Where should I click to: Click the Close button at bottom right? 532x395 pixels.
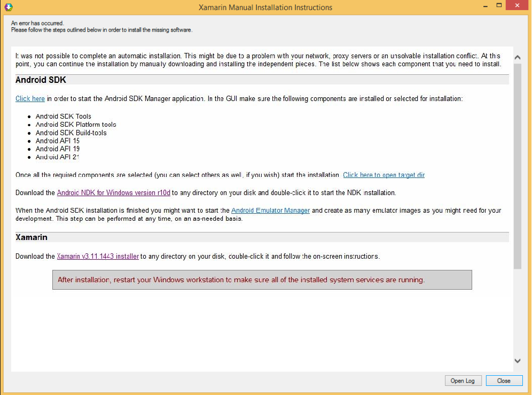504,381
